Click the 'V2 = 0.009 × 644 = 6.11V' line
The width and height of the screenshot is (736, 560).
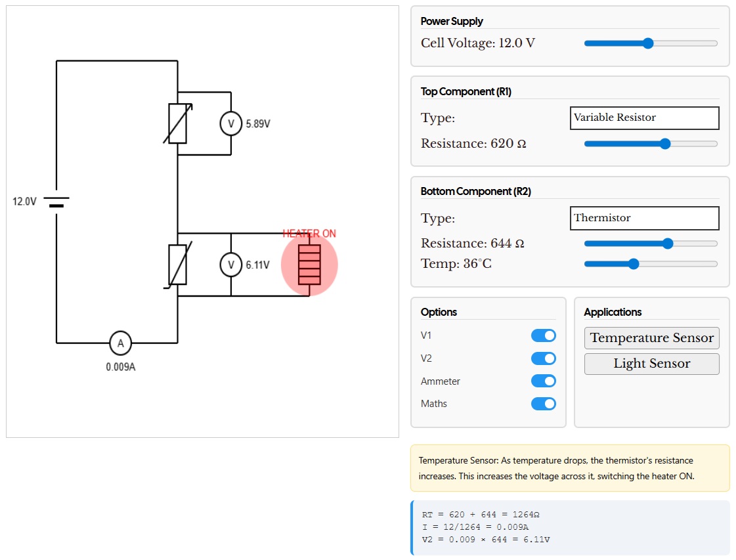(486, 540)
